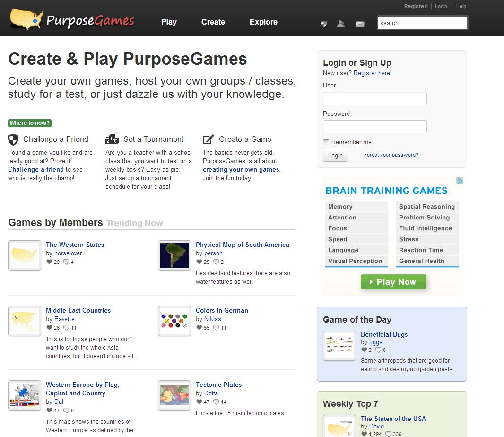Open the messages envelope icon
Image resolution: width=504 pixels, height=437 pixels.
click(x=360, y=24)
